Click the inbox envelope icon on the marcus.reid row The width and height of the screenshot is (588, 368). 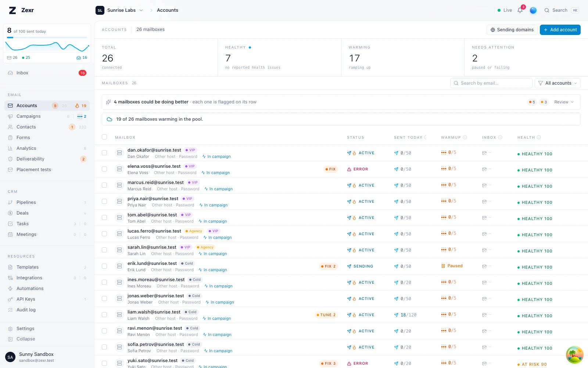tap(484, 185)
